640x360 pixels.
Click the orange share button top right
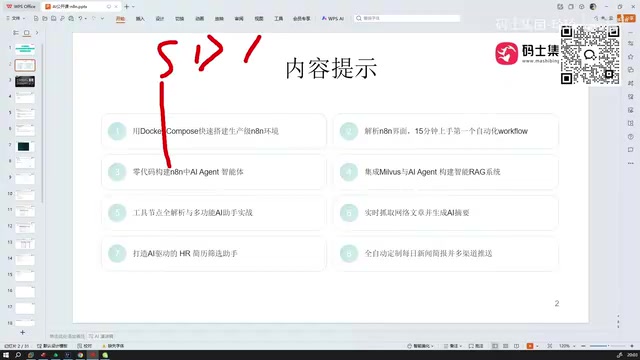[626, 18]
